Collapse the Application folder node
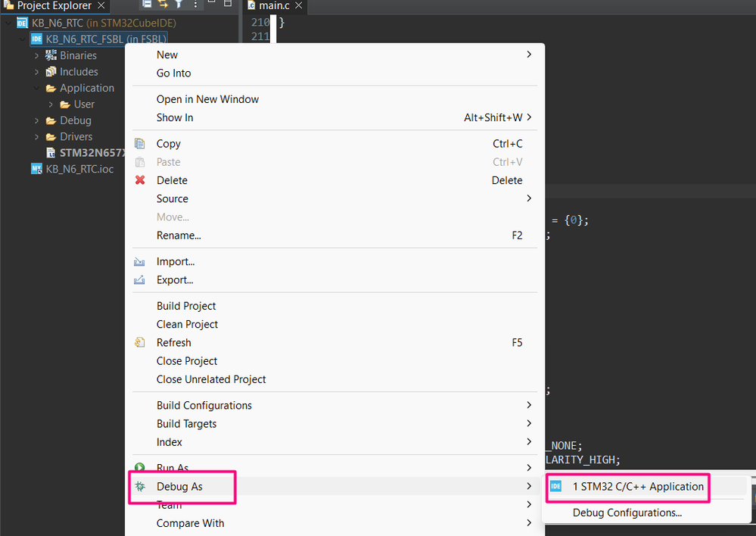 [x=36, y=88]
